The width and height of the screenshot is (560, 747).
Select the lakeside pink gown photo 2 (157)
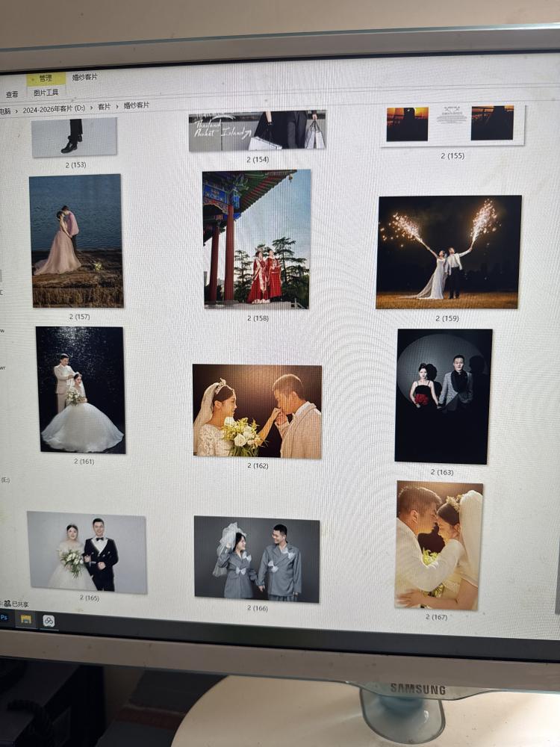77,241
